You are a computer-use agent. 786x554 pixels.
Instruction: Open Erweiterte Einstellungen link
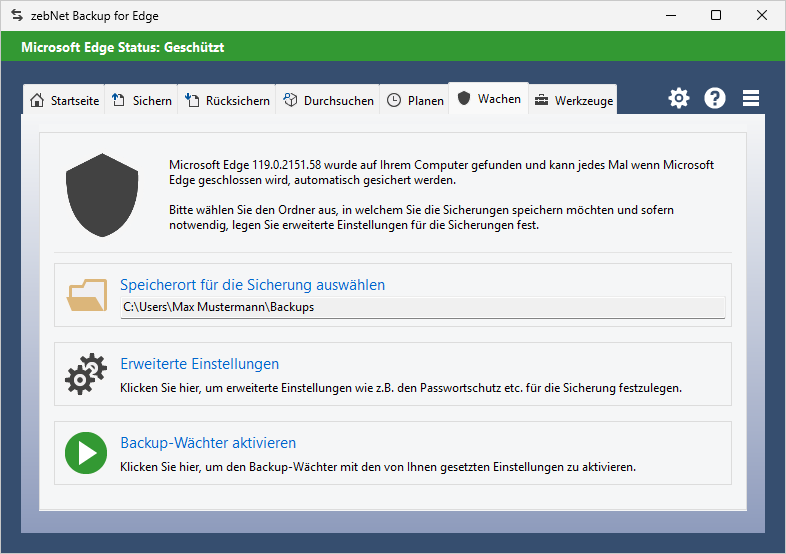click(199, 364)
